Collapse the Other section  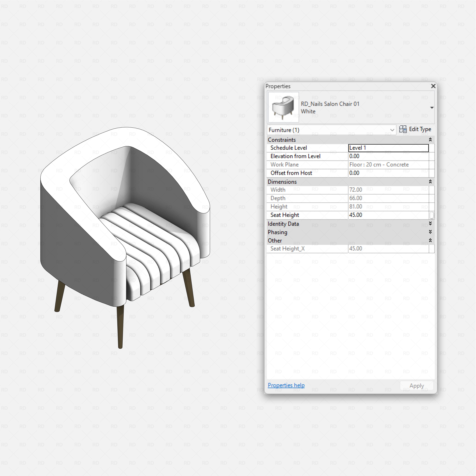430,241
